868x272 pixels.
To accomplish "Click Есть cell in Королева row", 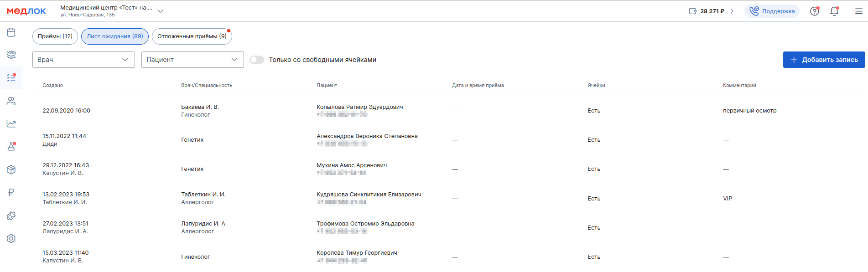I will pyautogui.click(x=594, y=257).
